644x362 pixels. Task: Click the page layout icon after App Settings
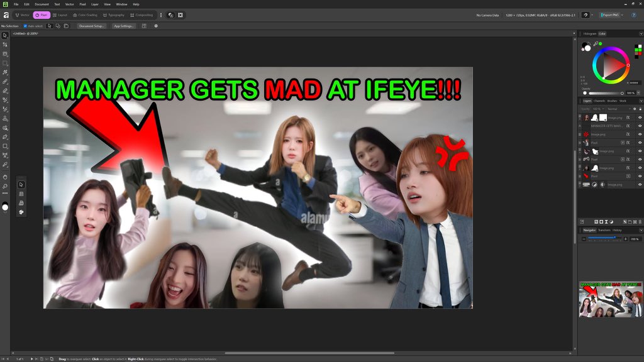144,26
